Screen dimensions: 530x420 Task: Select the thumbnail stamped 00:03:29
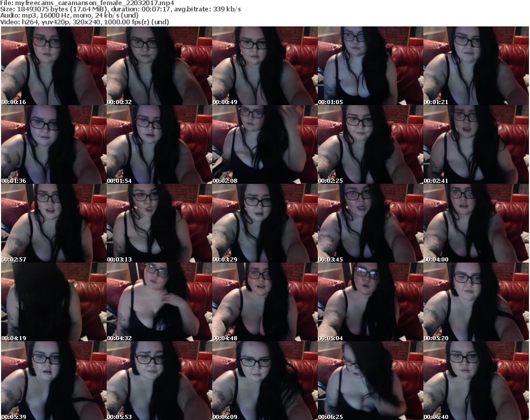click(x=264, y=224)
